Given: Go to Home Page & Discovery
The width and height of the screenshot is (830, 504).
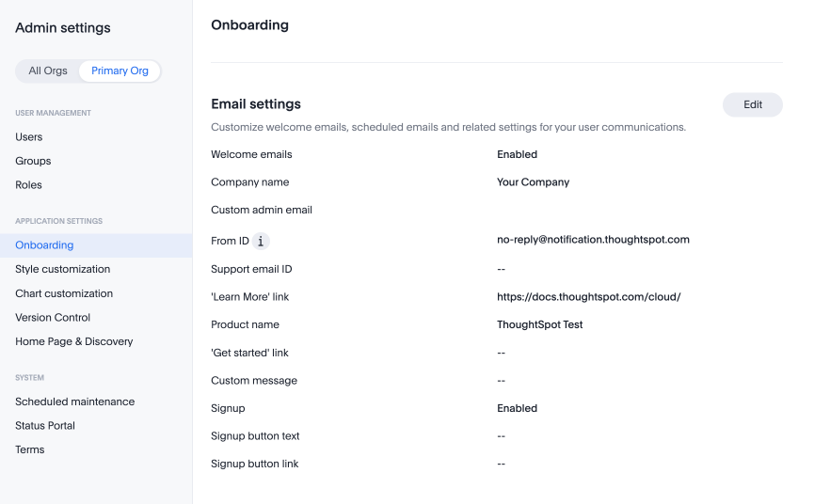Looking at the screenshot, I should click(x=74, y=342).
